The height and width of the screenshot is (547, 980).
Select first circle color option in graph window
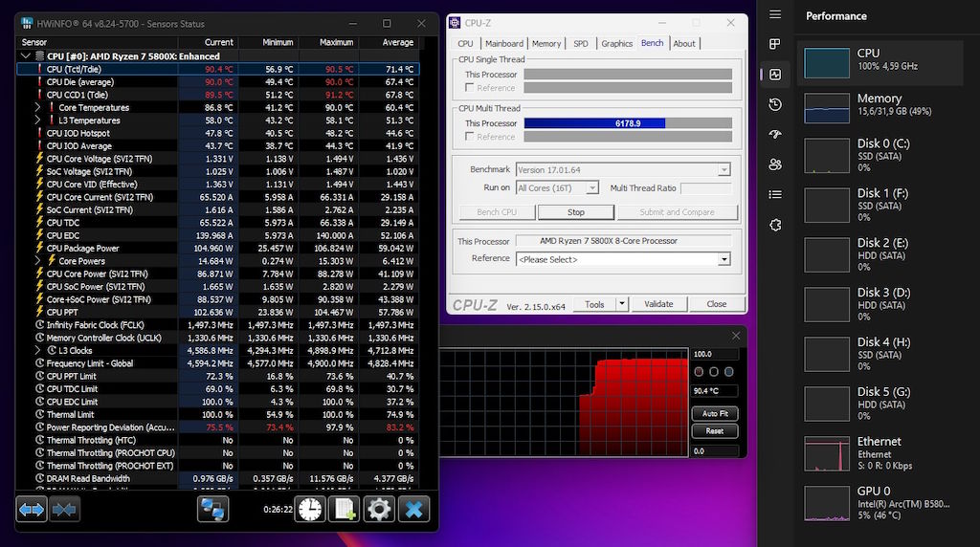point(699,372)
